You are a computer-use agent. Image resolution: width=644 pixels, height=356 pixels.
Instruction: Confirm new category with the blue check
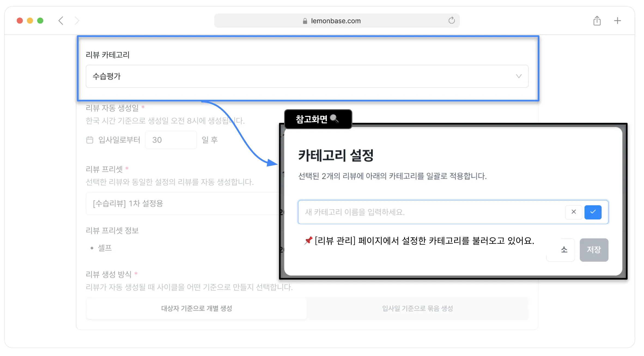(593, 212)
